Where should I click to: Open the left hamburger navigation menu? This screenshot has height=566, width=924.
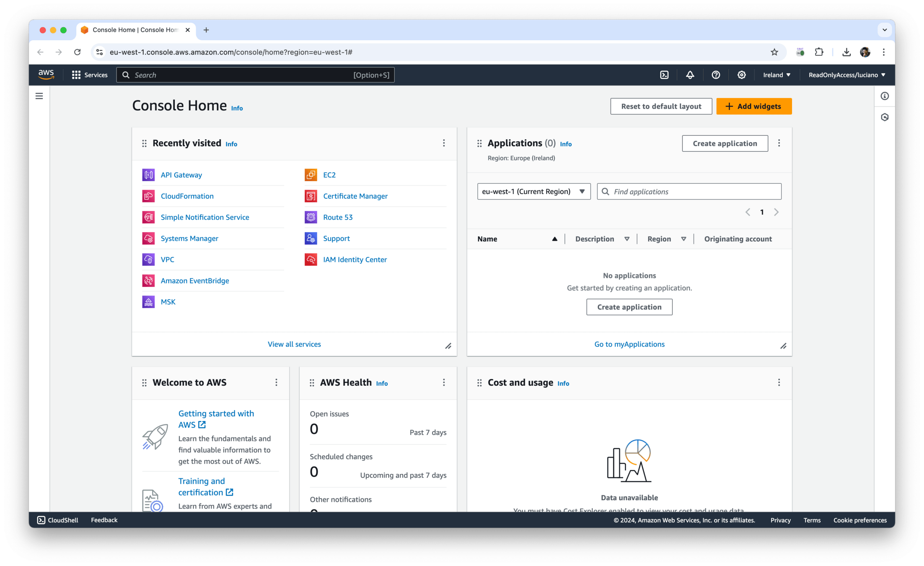point(39,96)
